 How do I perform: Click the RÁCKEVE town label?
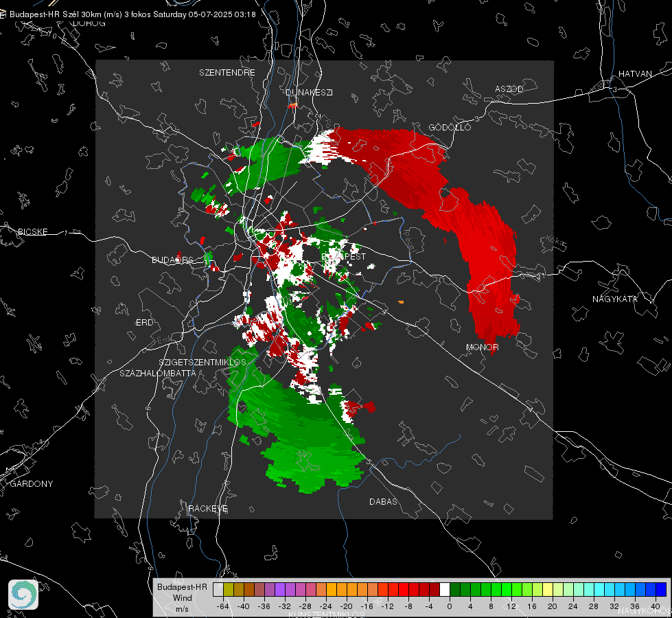click(x=208, y=508)
